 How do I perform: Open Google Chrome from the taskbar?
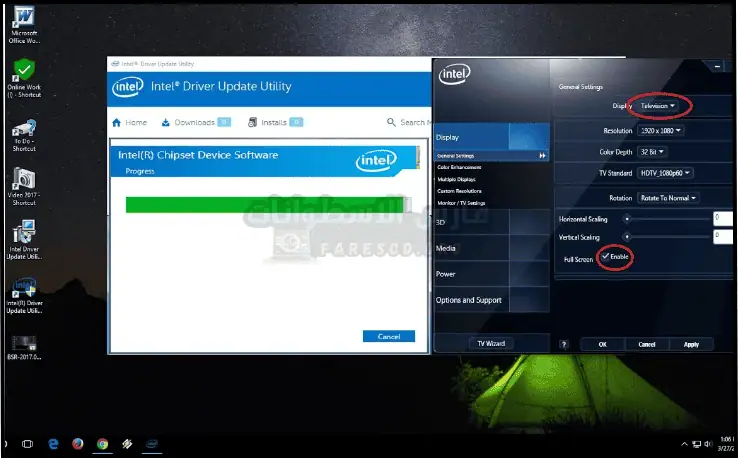point(102,443)
